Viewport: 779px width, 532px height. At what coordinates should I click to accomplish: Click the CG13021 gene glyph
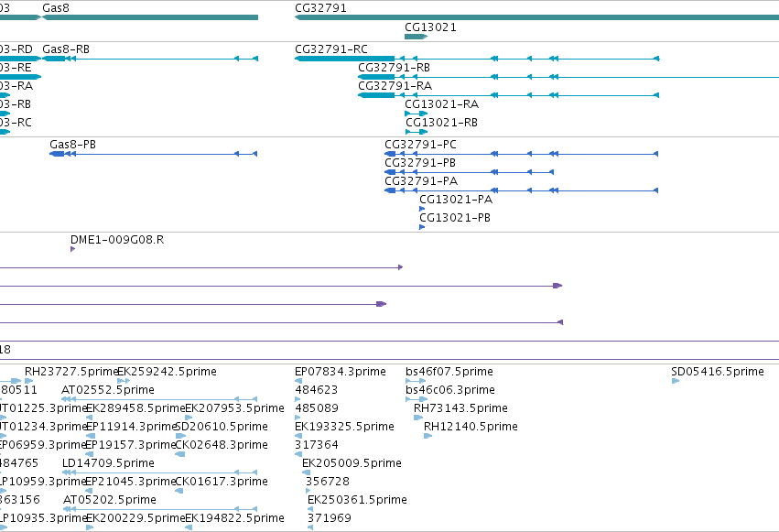click(x=416, y=37)
